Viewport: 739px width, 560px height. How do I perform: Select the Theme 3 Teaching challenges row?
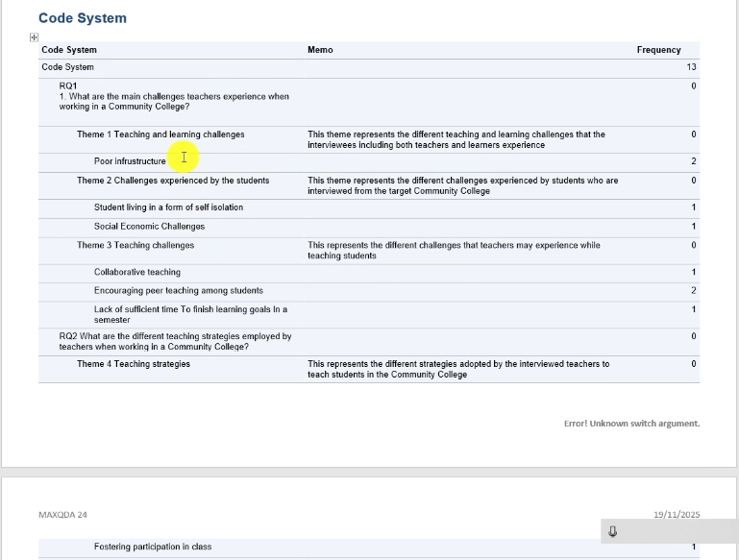[x=135, y=245]
